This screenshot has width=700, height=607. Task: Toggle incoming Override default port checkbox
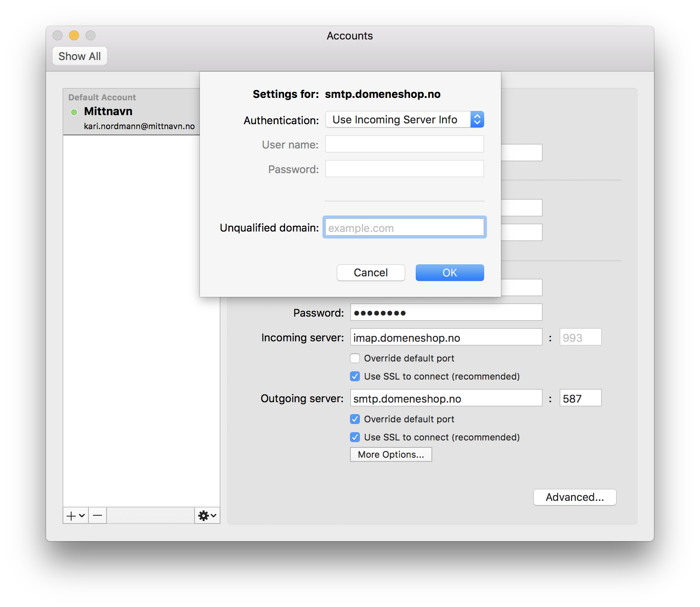coord(355,358)
